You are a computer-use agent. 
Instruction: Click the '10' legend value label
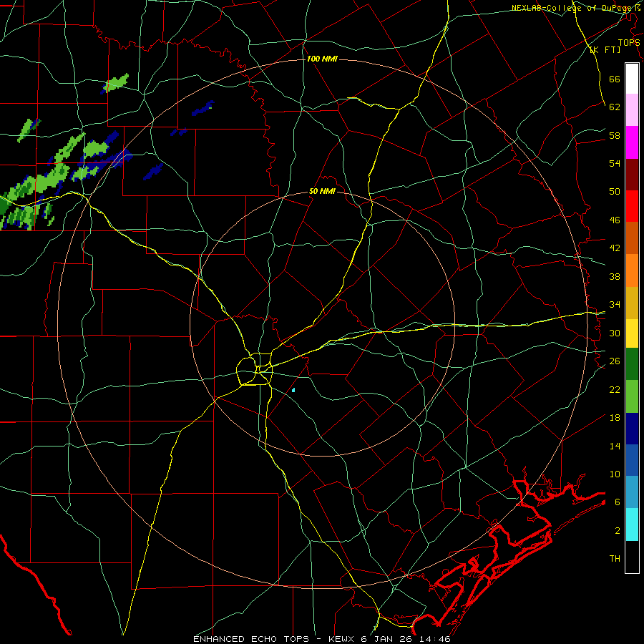pyautogui.click(x=615, y=474)
